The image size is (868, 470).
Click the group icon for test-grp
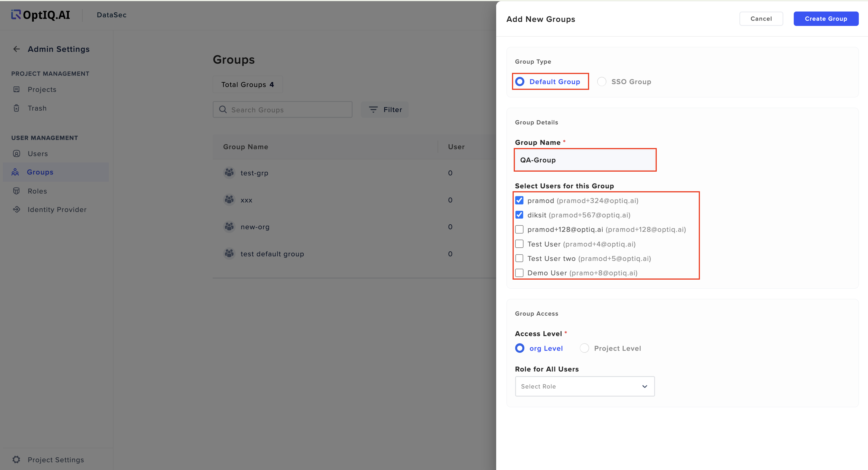[x=229, y=173]
